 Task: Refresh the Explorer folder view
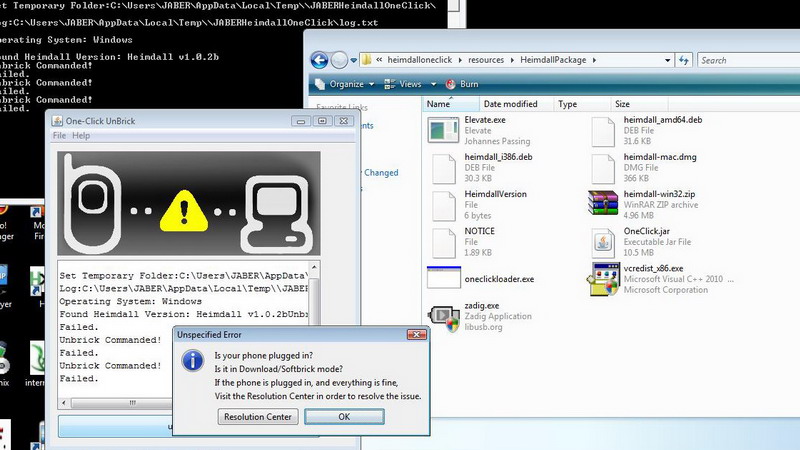point(684,60)
